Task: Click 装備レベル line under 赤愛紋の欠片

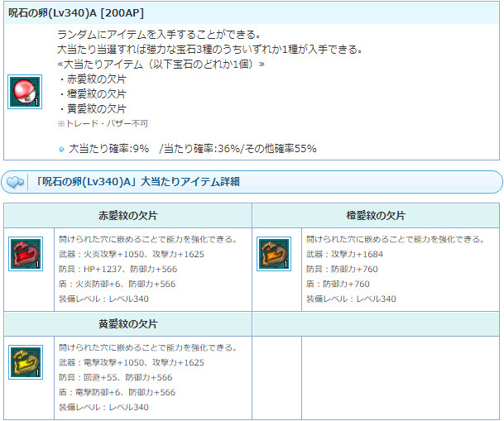Action: coord(103,299)
